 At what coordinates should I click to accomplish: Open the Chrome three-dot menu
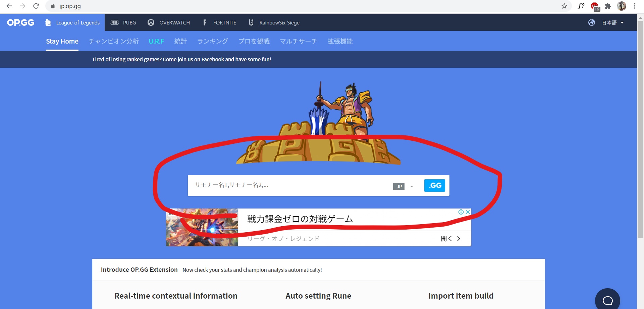(635, 6)
